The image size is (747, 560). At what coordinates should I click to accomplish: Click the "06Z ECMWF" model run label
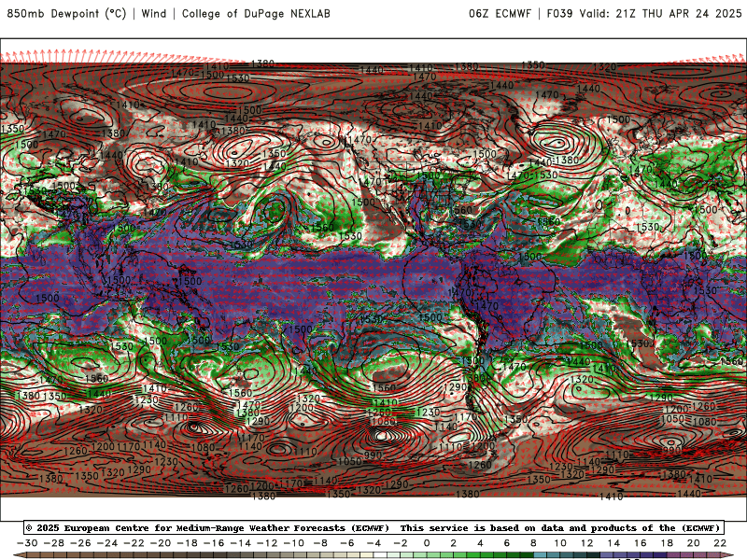click(500, 13)
